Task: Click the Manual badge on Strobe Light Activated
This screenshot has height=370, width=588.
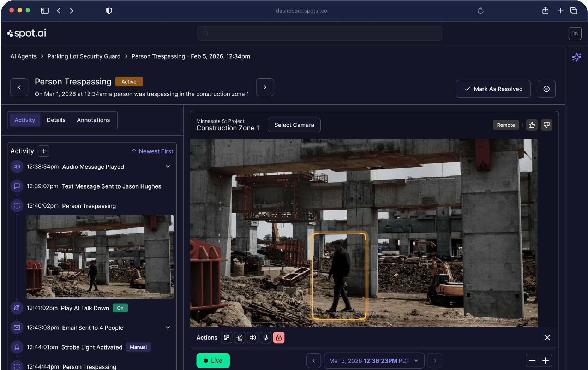Action: coord(138,347)
